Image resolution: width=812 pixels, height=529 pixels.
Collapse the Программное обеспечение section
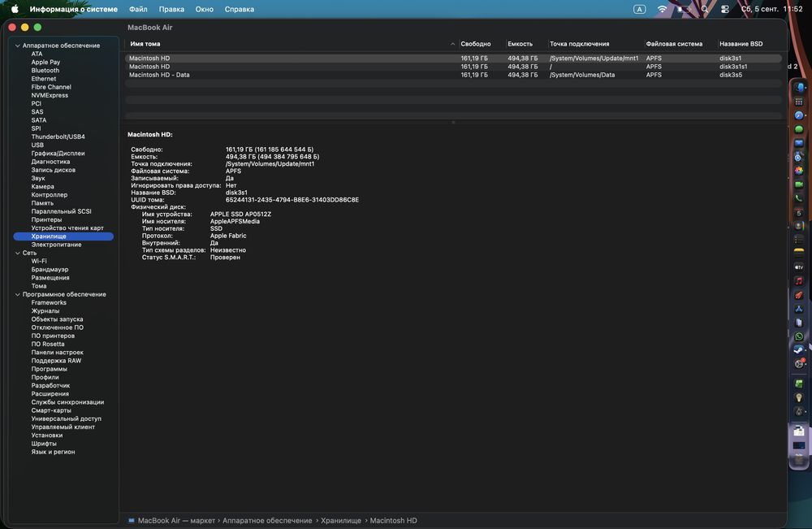point(18,294)
